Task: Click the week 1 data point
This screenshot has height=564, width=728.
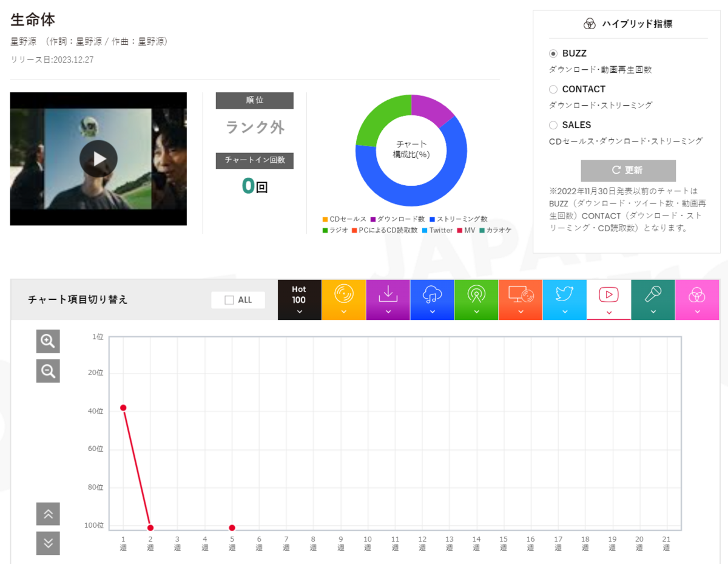Action: 123,407
